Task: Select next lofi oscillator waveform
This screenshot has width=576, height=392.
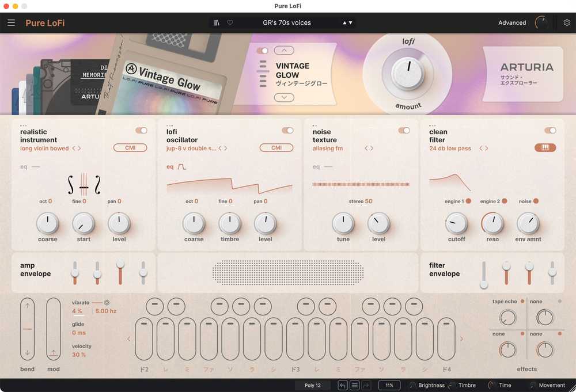Action: point(226,149)
